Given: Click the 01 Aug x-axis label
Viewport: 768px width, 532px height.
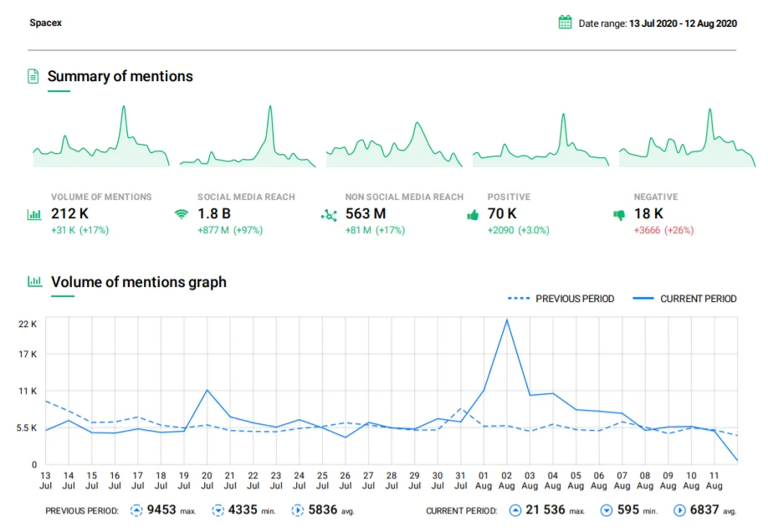Looking at the screenshot, I should (484, 481).
